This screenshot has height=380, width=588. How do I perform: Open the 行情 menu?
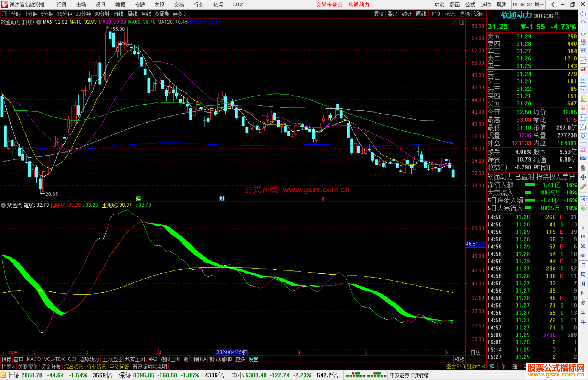(x=61, y=5)
